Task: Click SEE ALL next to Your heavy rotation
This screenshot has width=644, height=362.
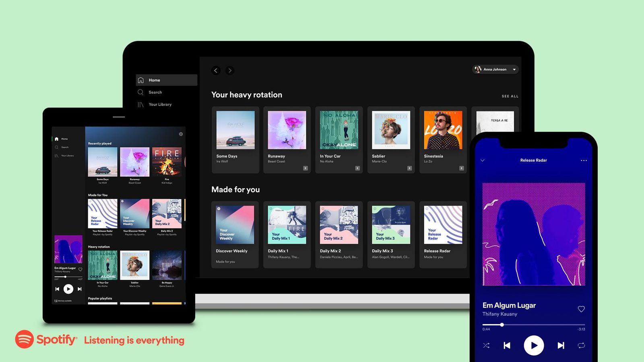Action: [510, 96]
